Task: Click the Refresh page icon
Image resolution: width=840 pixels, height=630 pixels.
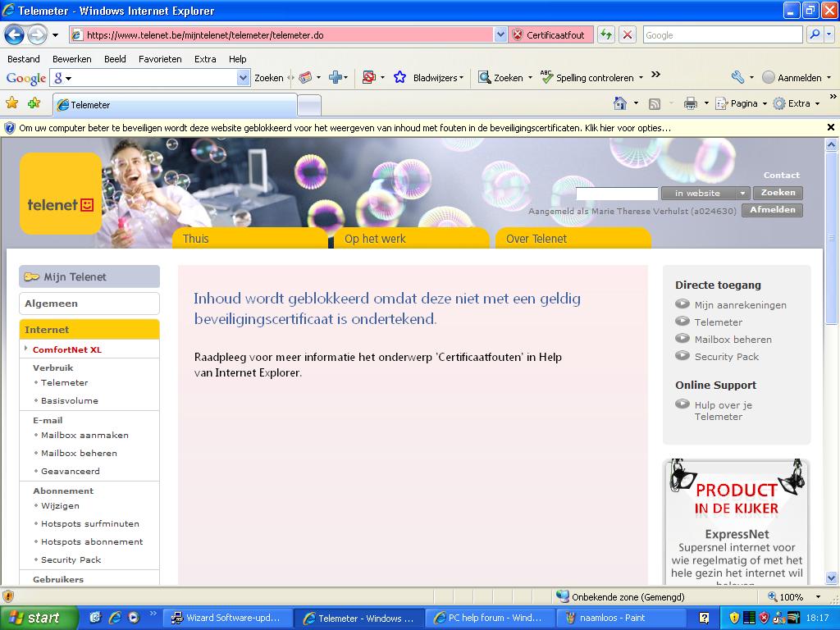Action: (x=605, y=34)
